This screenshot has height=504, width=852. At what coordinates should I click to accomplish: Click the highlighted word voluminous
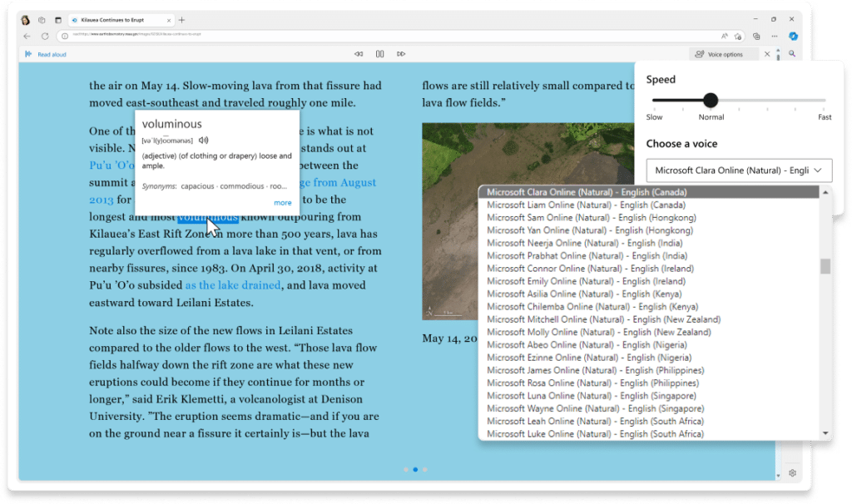(x=208, y=217)
